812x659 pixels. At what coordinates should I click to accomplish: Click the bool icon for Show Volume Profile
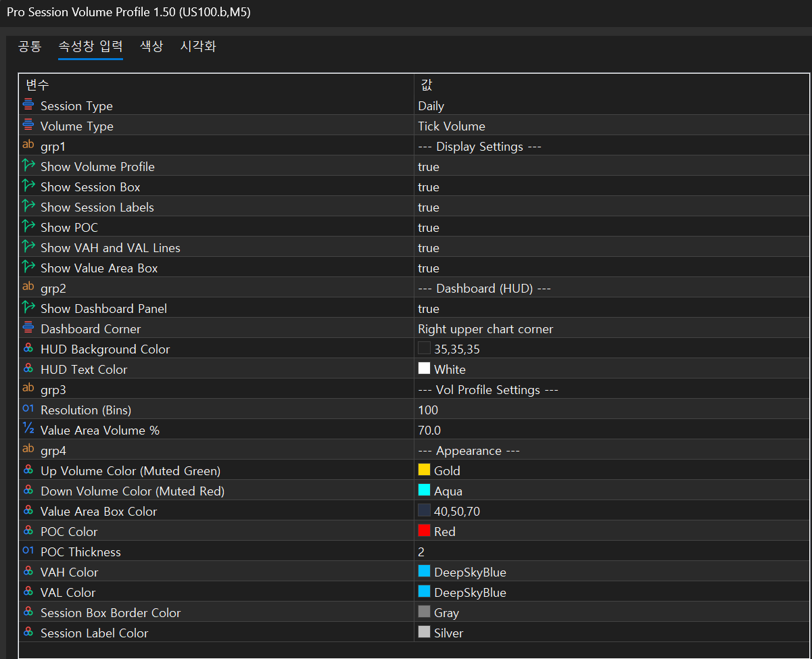28,166
